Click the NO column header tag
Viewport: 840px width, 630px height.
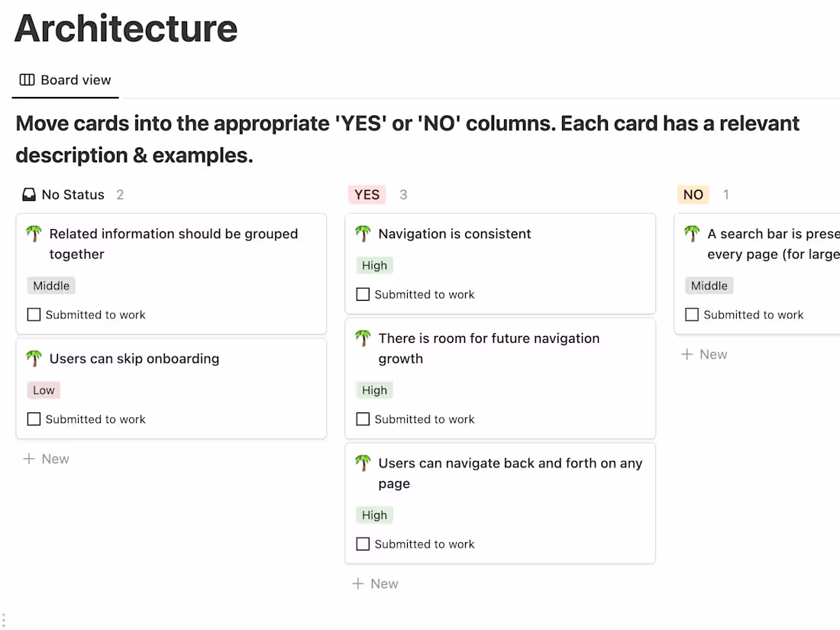693,194
